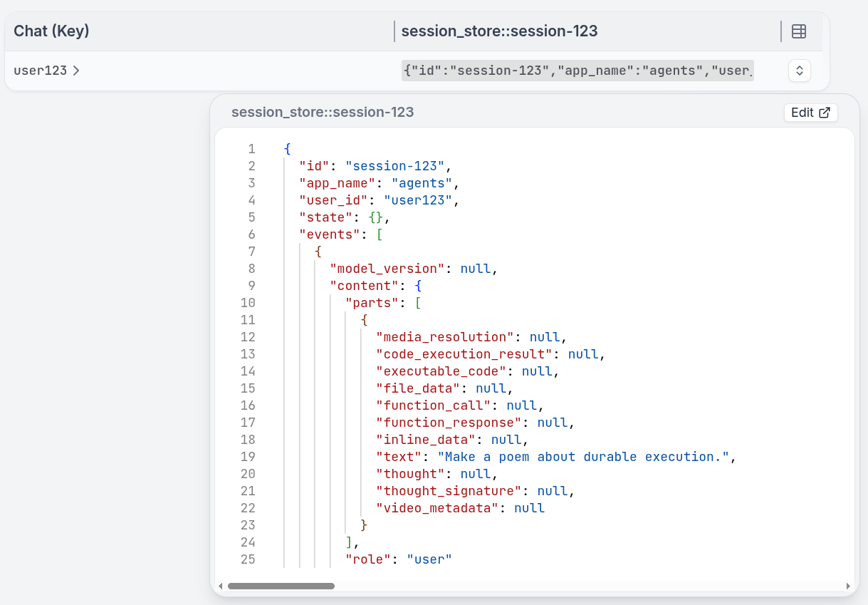
Task: Click the "Make a poem about durable execution." text
Action: (x=583, y=457)
